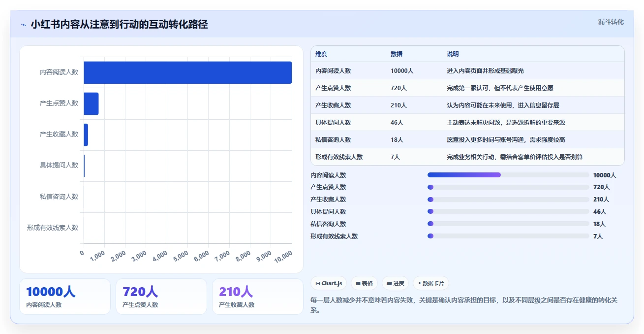Click the description 愿意投入更多时间与账号沟通，需求强度较高
Image resolution: width=644 pixels, height=334 pixels.
click(x=506, y=140)
